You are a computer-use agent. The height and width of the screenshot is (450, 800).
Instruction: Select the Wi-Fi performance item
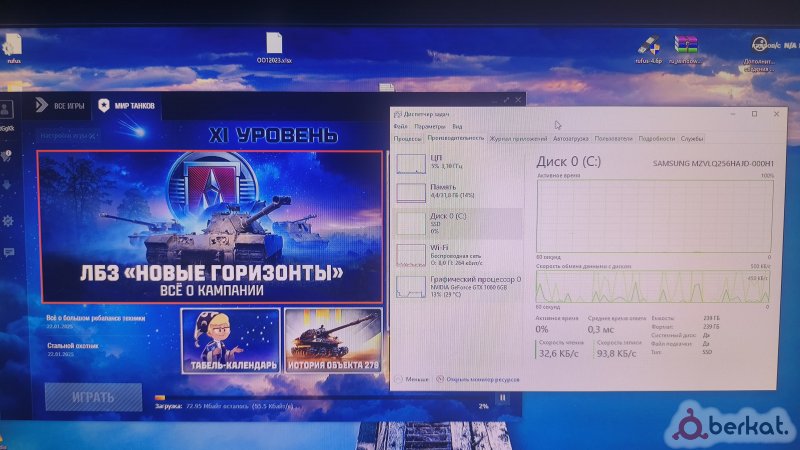point(458,255)
